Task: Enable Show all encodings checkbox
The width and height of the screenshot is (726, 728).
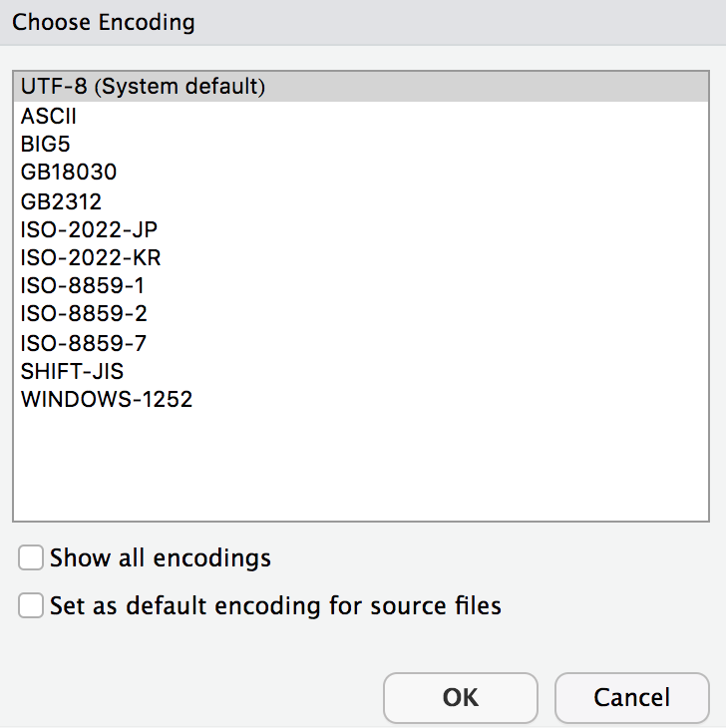Action: (x=31, y=557)
